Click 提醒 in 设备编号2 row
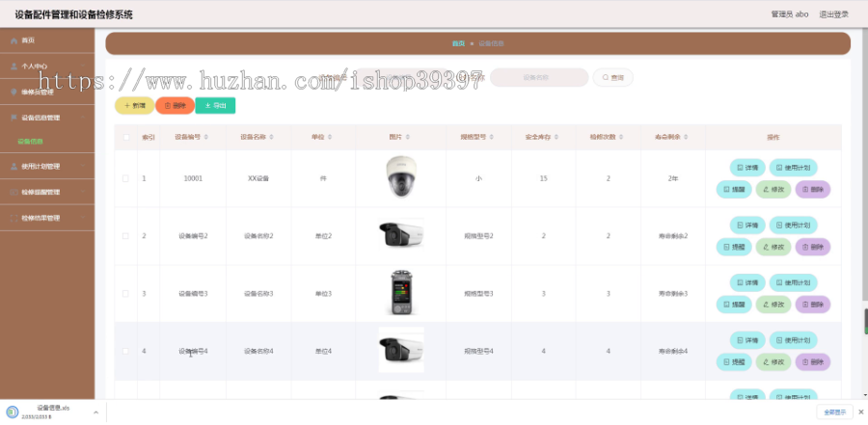This screenshot has height=425, width=868. tap(734, 247)
